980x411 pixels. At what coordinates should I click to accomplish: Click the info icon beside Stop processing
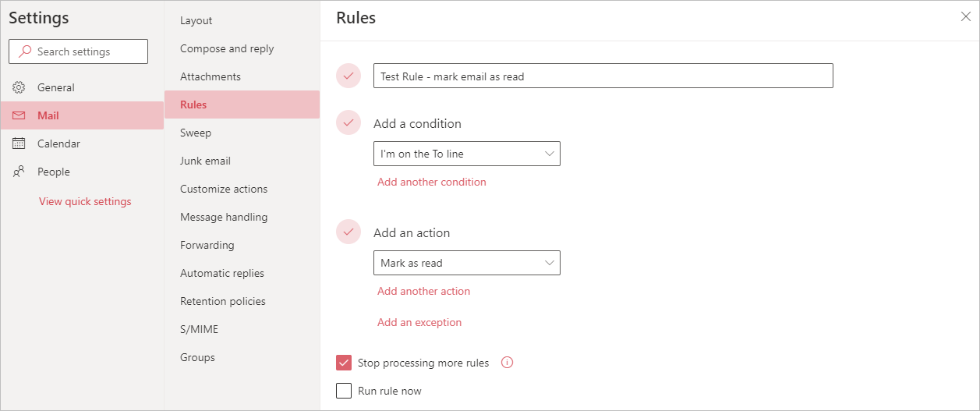tap(507, 362)
